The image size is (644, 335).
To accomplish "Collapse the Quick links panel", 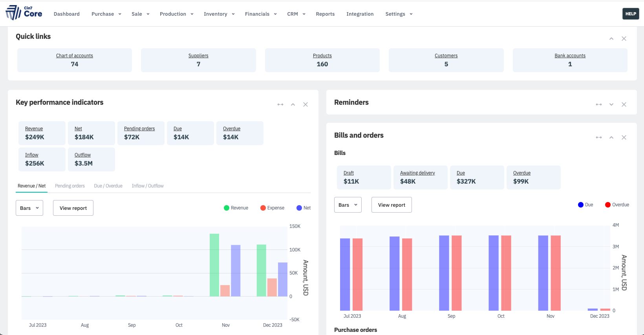I will click(611, 38).
